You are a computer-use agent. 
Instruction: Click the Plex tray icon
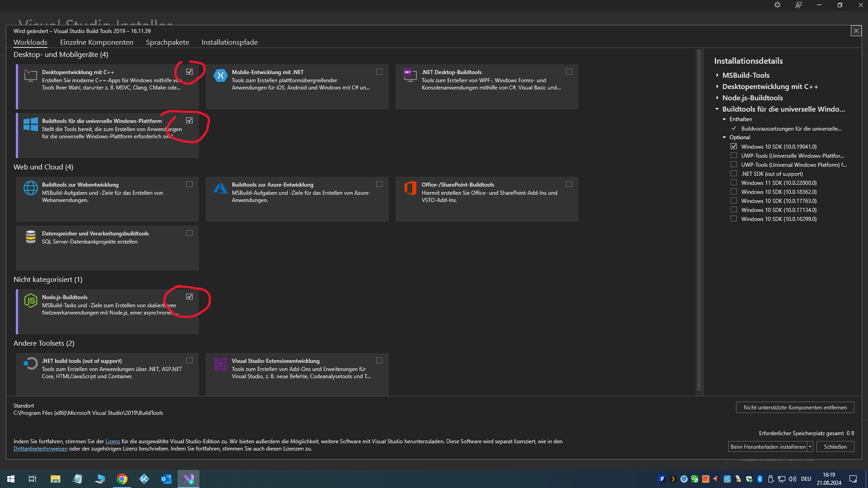point(673,479)
